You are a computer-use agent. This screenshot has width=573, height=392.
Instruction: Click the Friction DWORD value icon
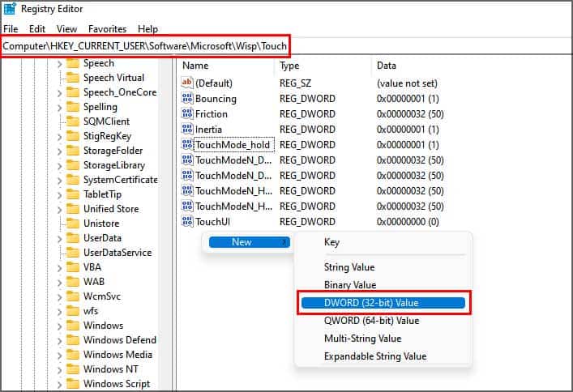187,113
